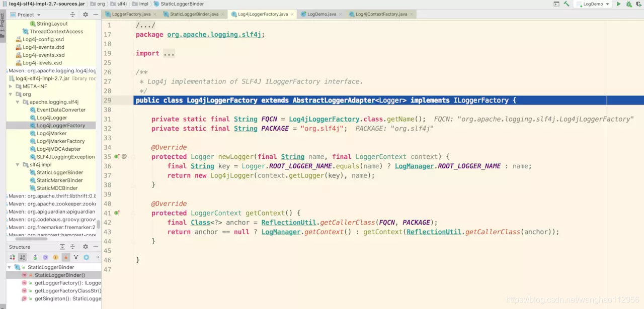Image resolution: width=644 pixels, height=309 pixels.
Task: Close the LoggerFactory.java tab
Action: (x=154, y=14)
